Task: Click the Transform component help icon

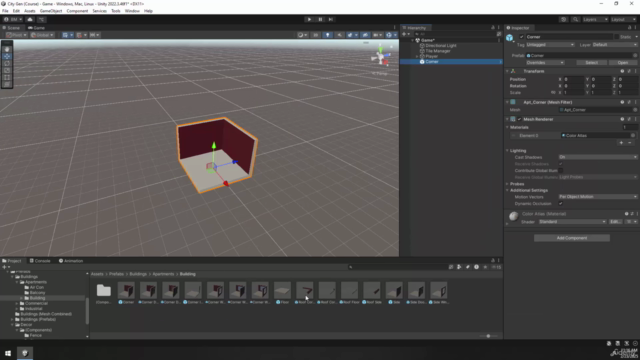Action: [x=622, y=71]
